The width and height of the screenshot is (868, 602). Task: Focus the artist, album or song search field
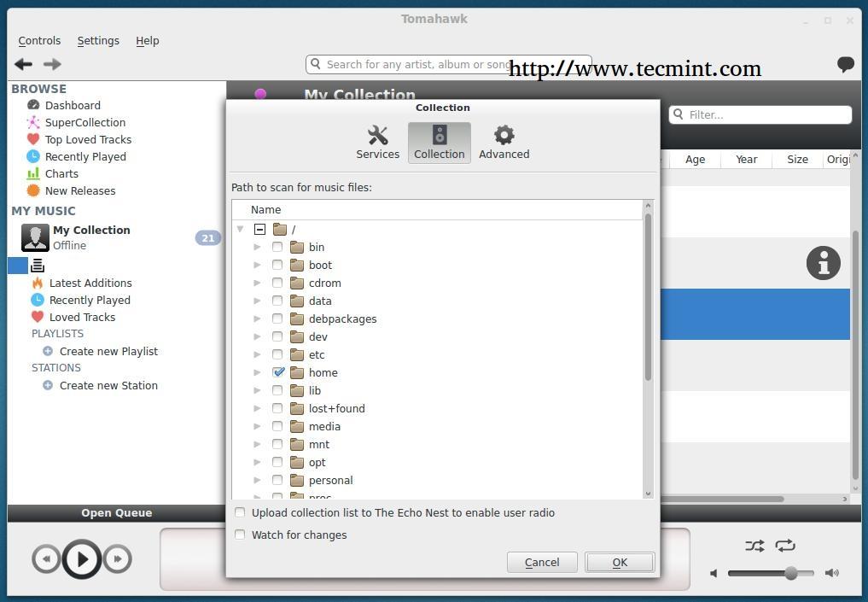[448, 64]
